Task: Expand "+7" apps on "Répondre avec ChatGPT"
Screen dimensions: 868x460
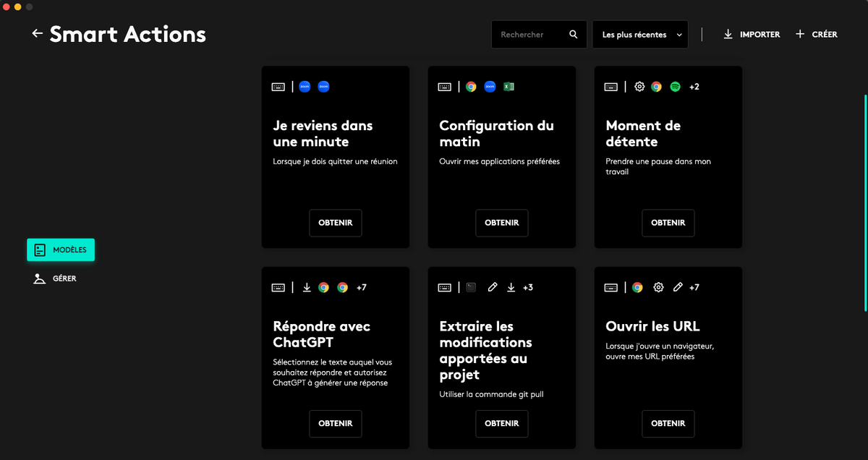Action: [362, 287]
